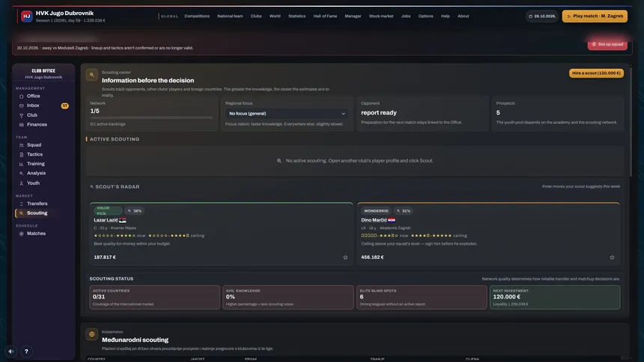Click the Matches icon in sidebar
The height and width of the screenshot is (362, 644).
click(22, 233)
